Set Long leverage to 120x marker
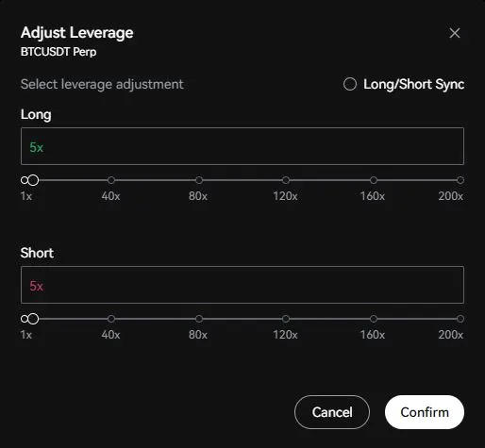 (286, 180)
